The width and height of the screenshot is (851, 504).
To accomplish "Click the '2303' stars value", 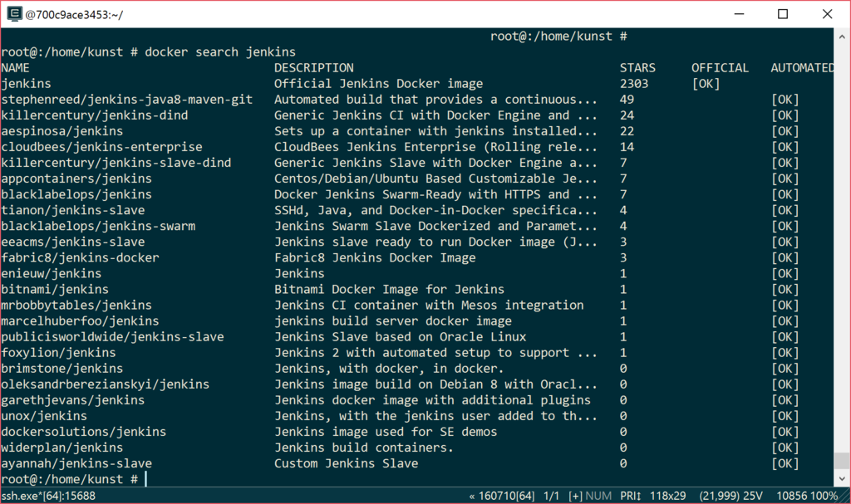I will pyautogui.click(x=634, y=84).
